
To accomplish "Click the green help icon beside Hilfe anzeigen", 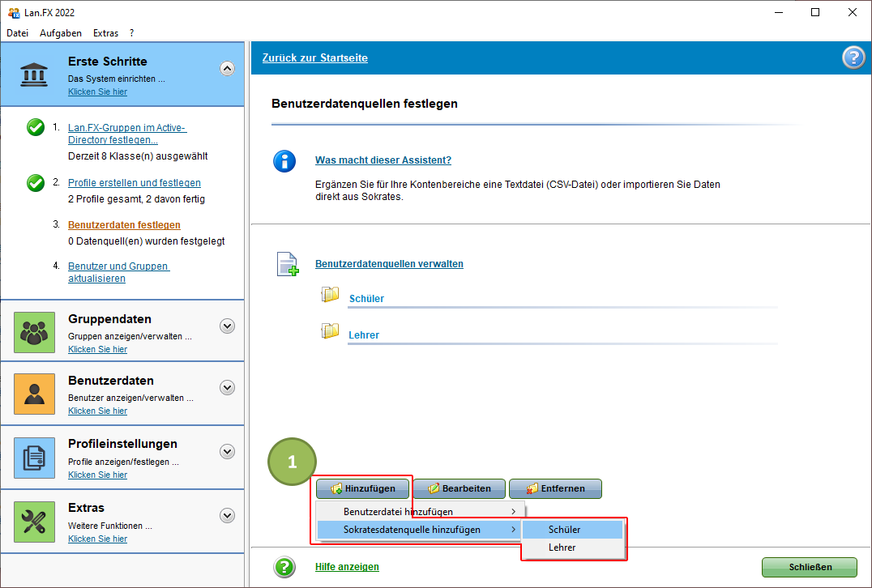I will [x=284, y=568].
